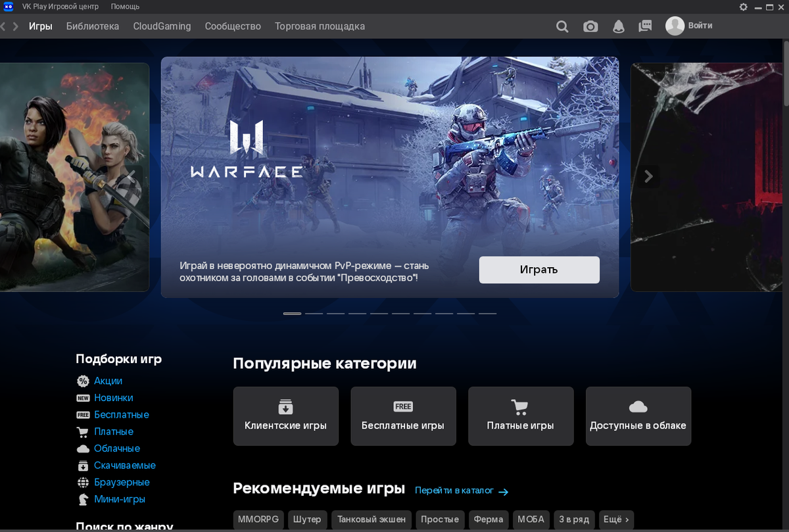The height and width of the screenshot is (532, 789).
Task: Open VK Play Игровой центр menu
Action: (60, 7)
